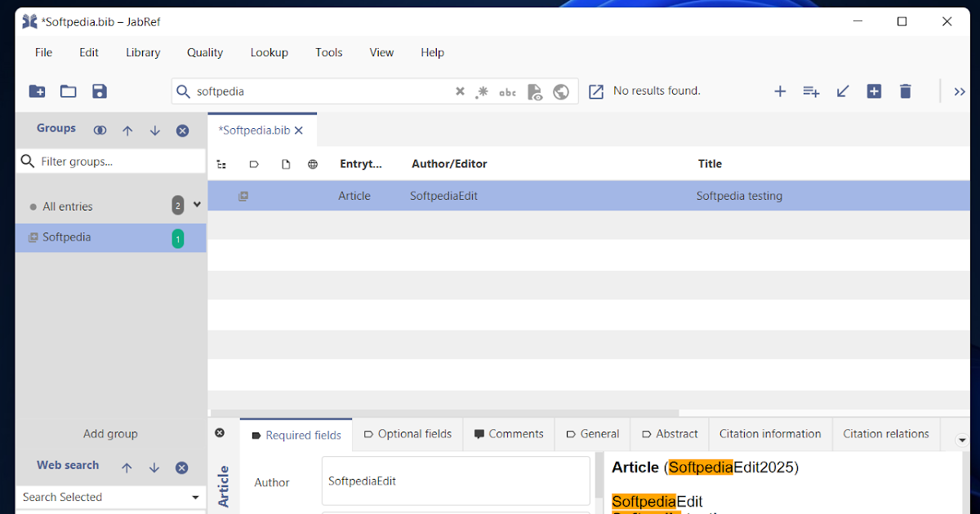
Task: Close the Softpedia.bib library tab
Action: [299, 131]
